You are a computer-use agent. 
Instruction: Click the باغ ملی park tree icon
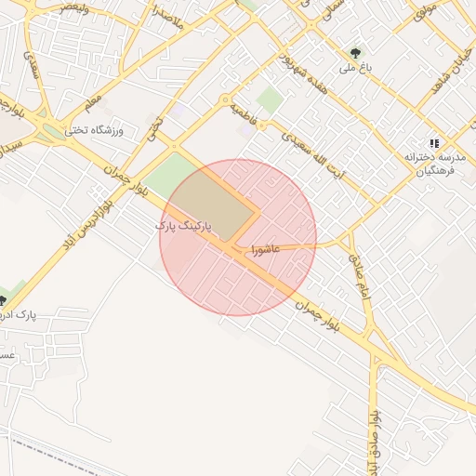(355, 53)
